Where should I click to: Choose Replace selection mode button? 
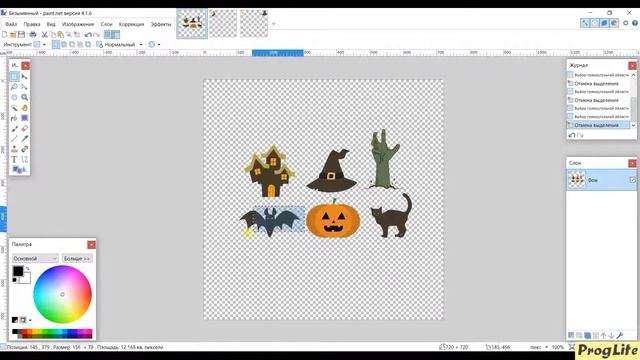pyautogui.click(x=56, y=44)
